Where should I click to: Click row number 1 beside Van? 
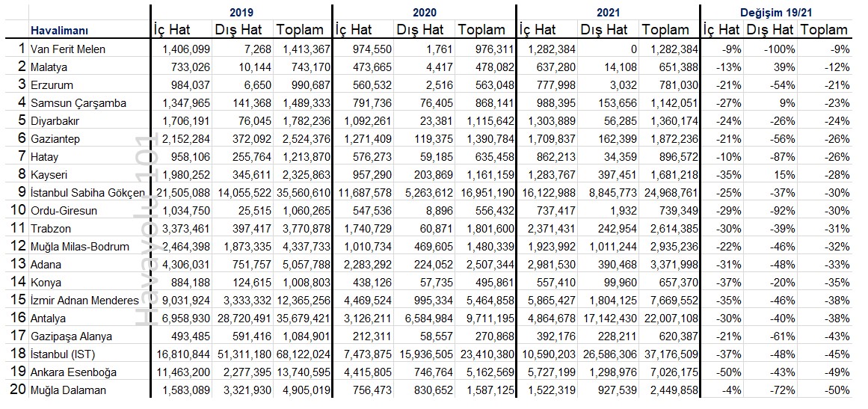pos(22,49)
